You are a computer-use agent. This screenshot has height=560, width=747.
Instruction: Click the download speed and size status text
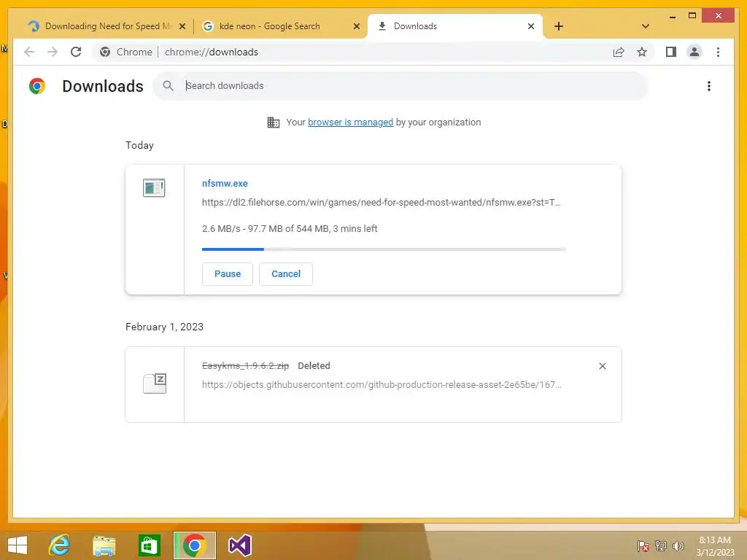point(290,228)
